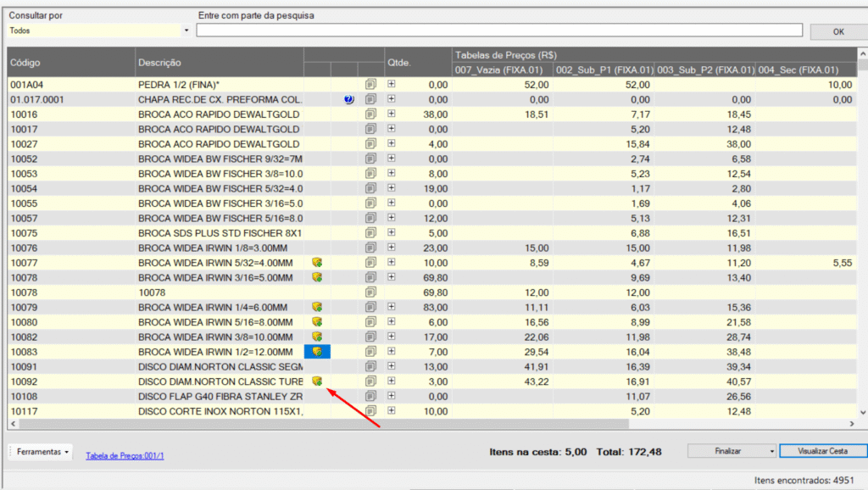Screen dimensions: 868x490
Task: Open the Consultar por dropdown
Action: [x=186, y=31]
